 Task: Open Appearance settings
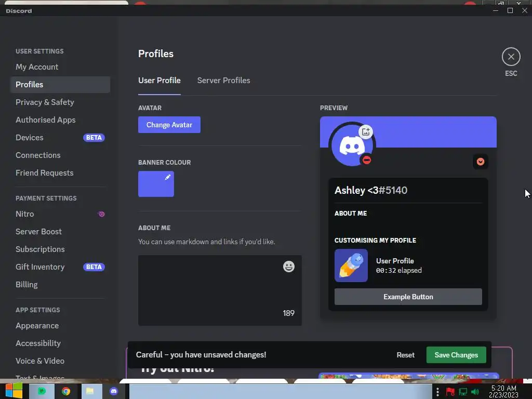coord(60,325)
